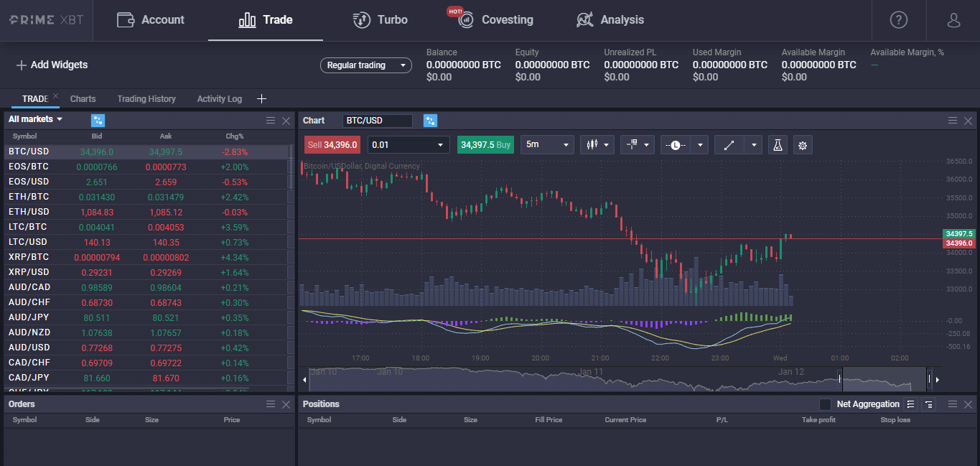This screenshot has width=980, height=466.
Task: Toggle the first Positions list view button
Action: point(911,404)
